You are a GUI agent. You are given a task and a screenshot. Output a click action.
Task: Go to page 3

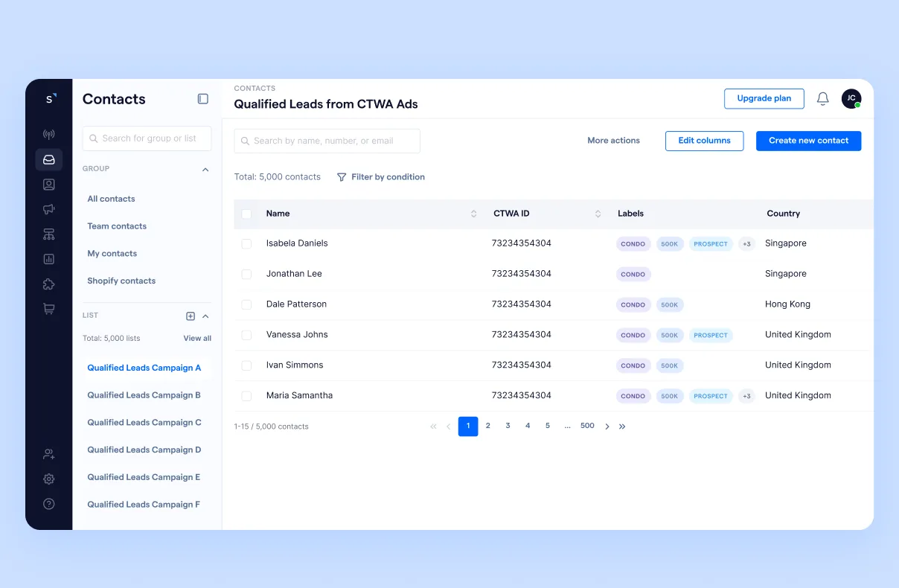pyautogui.click(x=508, y=426)
